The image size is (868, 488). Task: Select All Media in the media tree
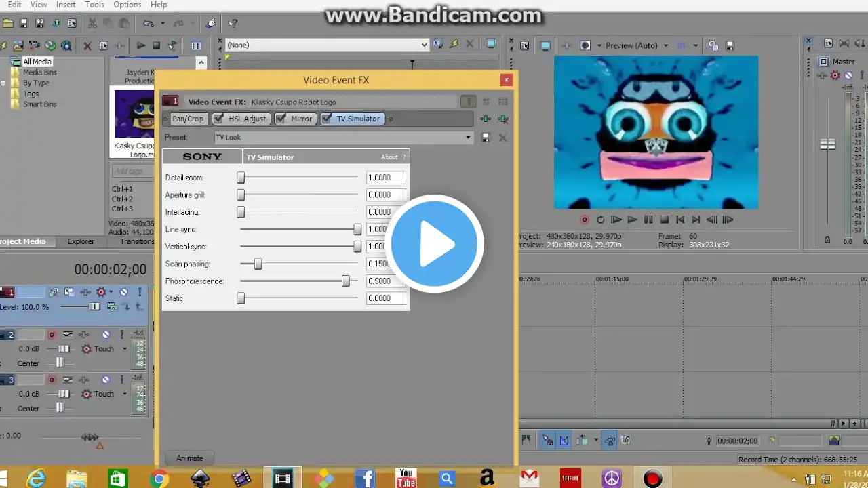37,62
